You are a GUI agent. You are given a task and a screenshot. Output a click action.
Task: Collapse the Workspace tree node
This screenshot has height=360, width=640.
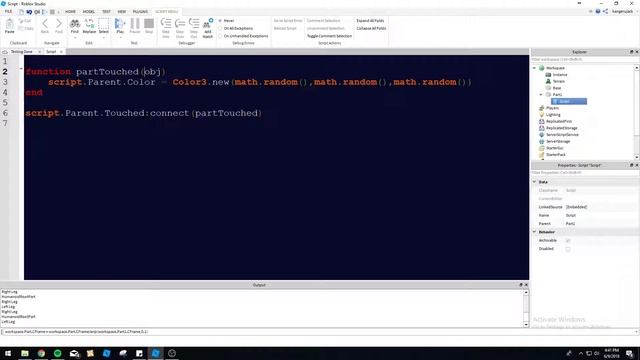(x=535, y=68)
